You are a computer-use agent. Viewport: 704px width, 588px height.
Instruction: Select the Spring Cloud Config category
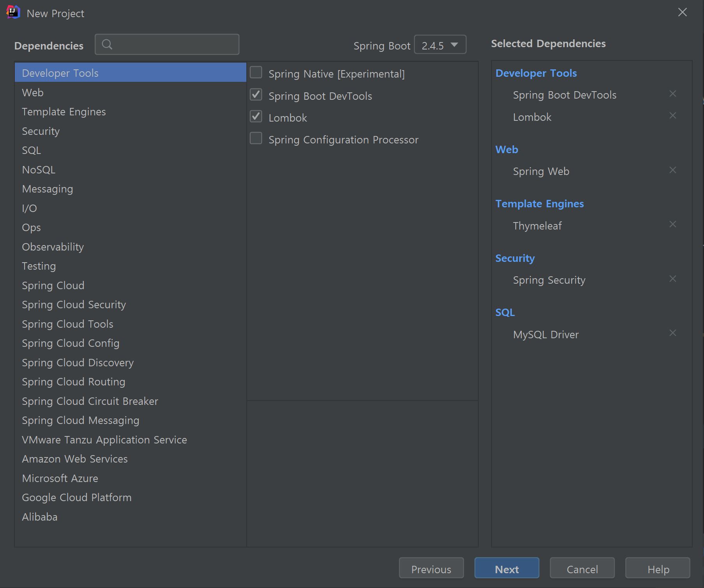point(130,343)
